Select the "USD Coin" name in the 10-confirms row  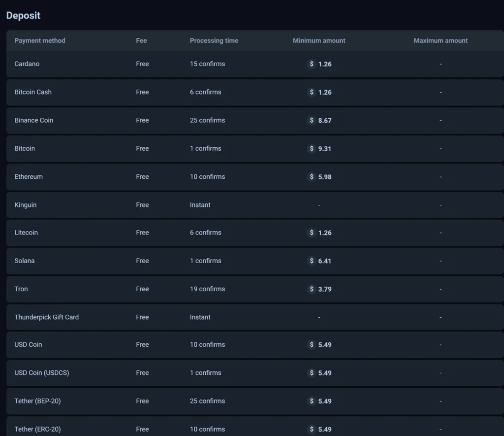point(28,344)
